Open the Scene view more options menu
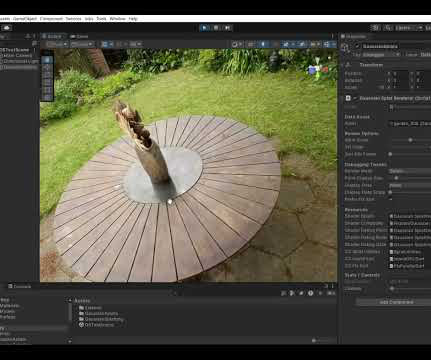The image size is (431, 360). [332, 36]
